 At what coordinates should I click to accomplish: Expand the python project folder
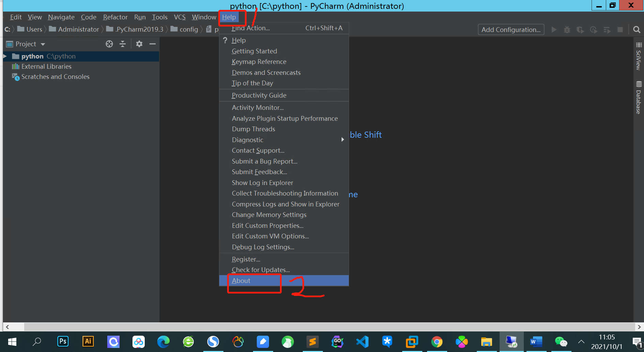pyautogui.click(x=5, y=56)
